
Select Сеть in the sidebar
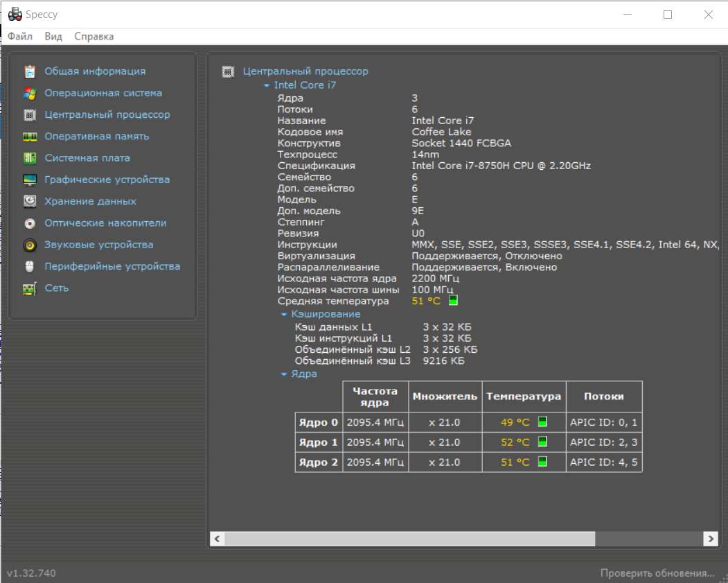point(57,288)
